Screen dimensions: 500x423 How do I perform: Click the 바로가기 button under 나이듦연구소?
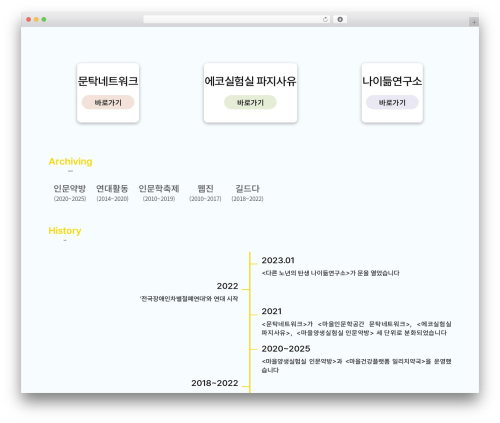392,102
